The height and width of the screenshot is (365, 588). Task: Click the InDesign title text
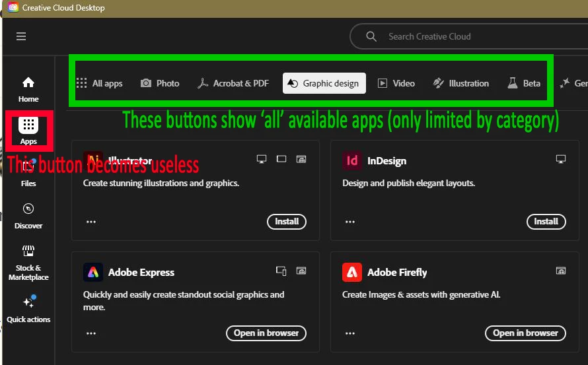tap(386, 161)
